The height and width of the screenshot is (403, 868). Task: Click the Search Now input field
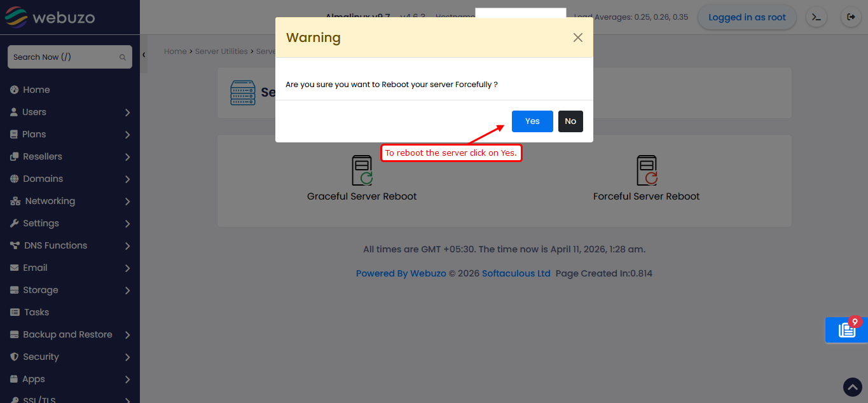tap(64, 57)
